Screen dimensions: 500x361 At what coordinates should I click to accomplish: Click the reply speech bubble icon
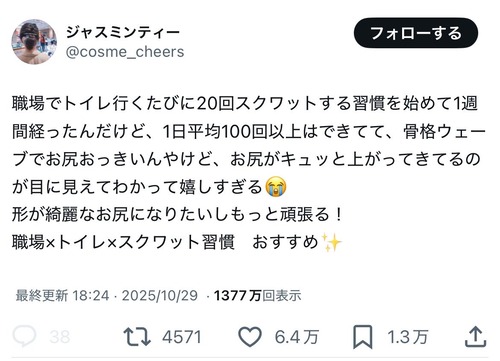click(x=24, y=336)
